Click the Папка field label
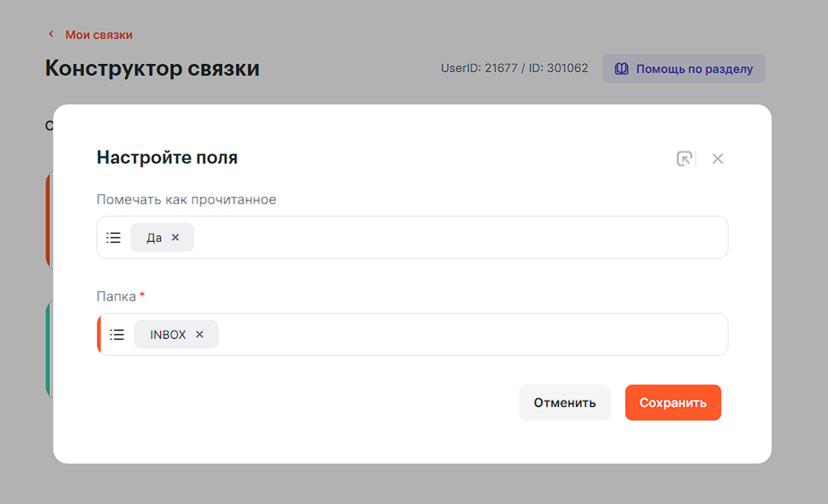Viewport: 828px width, 504px height. pos(116,297)
